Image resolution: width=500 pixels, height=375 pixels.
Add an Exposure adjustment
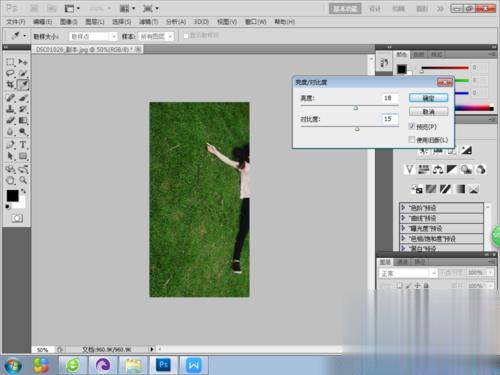coord(466,150)
